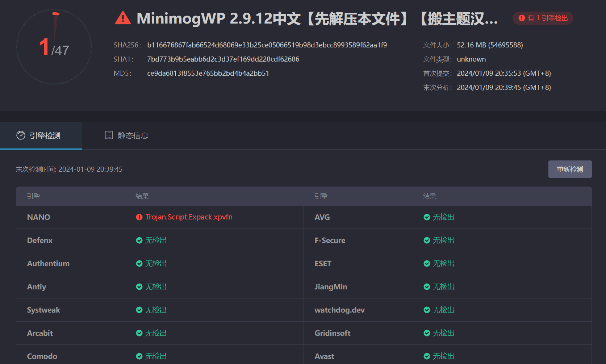Open the 引擎检测 tab
606x364 pixels.
pyautogui.click(x=41, y=135)
